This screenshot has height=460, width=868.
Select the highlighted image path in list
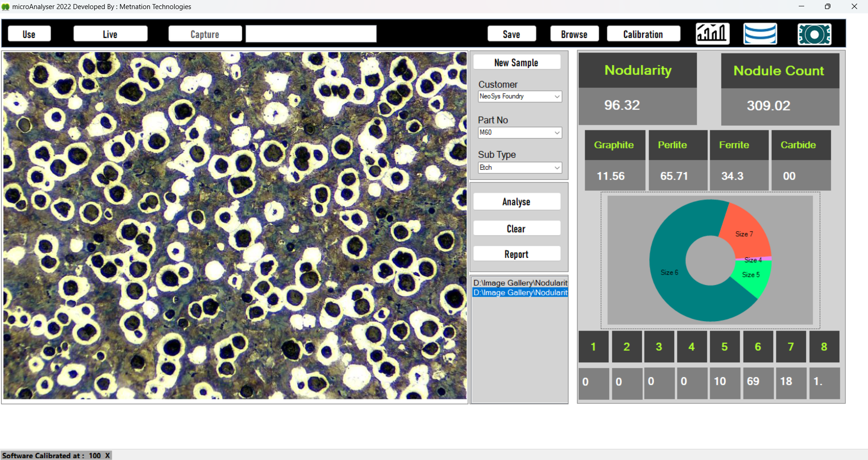coord(520,293)
